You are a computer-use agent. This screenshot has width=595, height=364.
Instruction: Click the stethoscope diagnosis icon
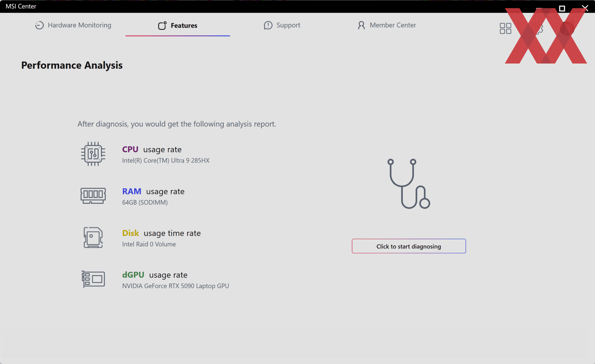[x=409, y=184]
